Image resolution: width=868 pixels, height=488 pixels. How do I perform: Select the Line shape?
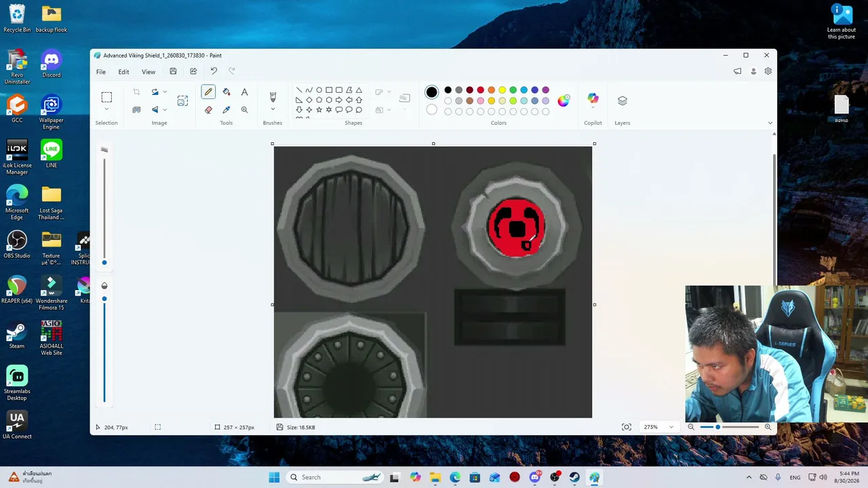[299, 90]
